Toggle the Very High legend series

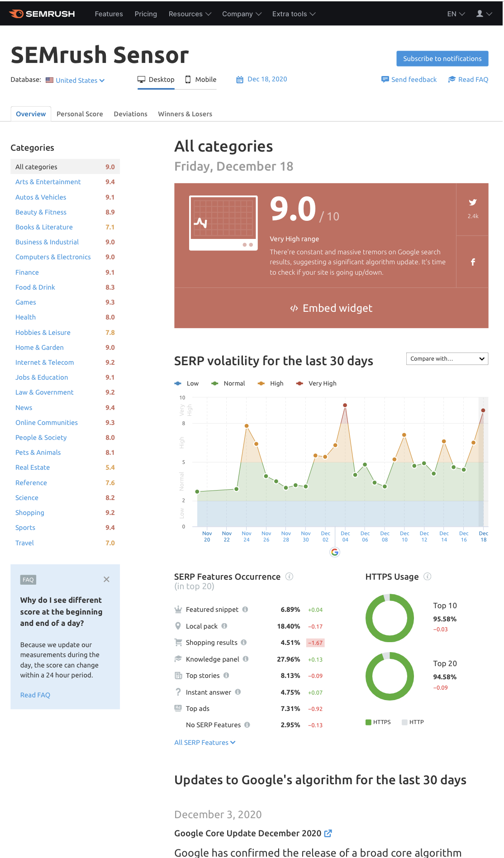point(316,383)
